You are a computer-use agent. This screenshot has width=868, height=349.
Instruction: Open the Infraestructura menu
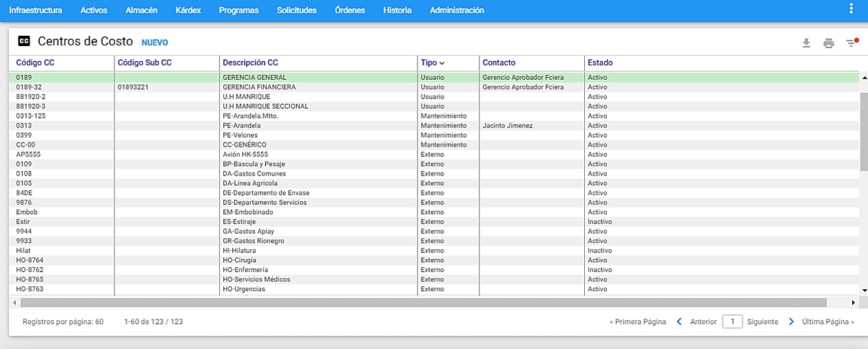[x=35, y=10]
